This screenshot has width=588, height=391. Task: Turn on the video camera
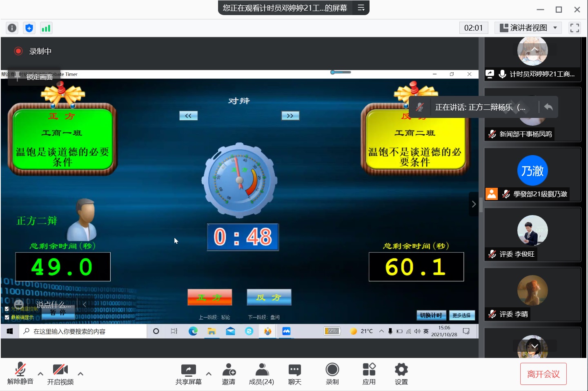pyautogui.click(x=60, y=374)
